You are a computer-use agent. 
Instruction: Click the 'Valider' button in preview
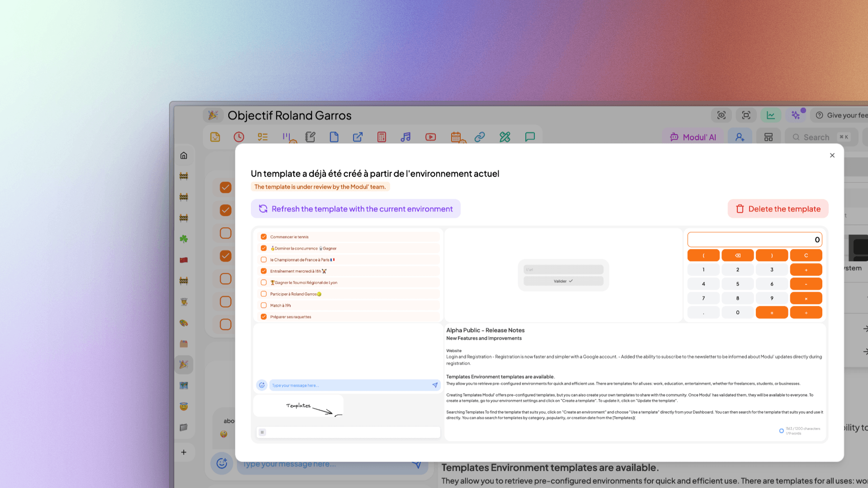(x=563, y=281)
